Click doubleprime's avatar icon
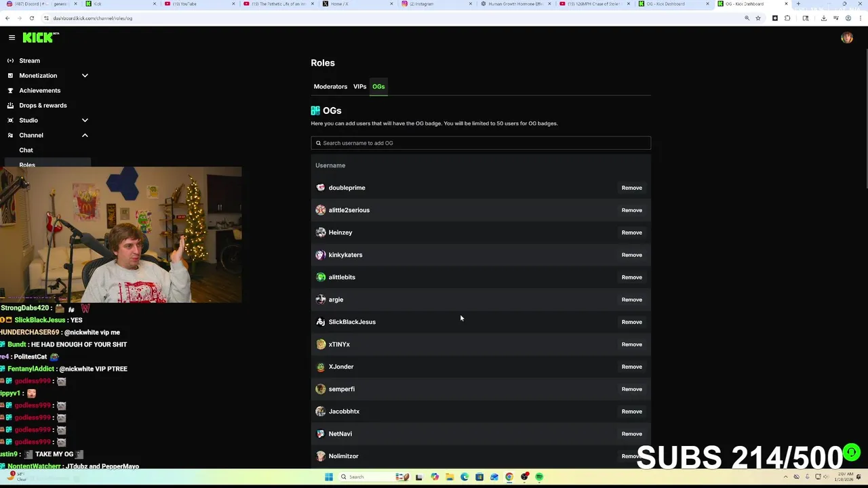Viewport: 868px width, 488px height. (x=321, y=188)
